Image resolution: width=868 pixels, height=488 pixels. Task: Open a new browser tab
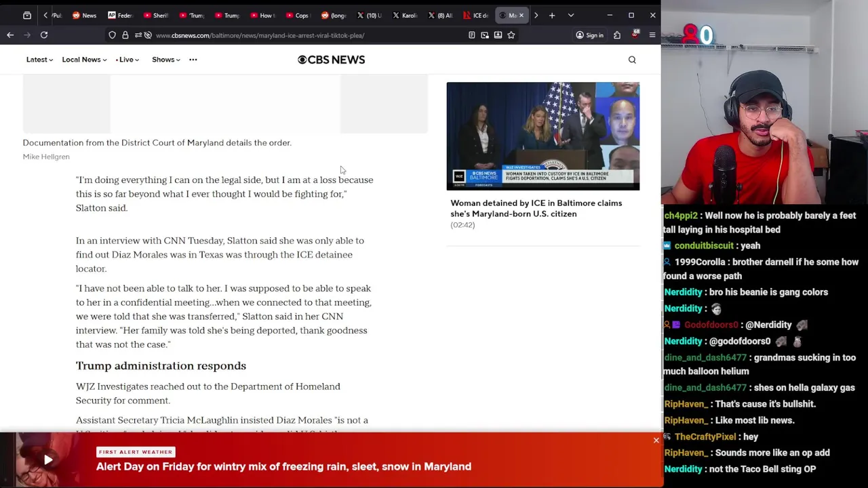[552, 15]
